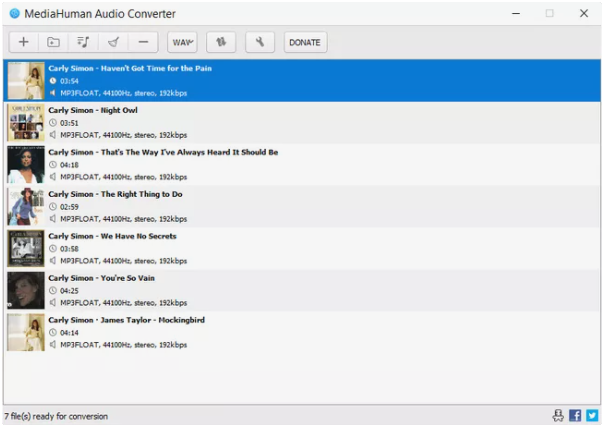Select That's The Way I've Always Heard It track
605x428 pixels.
[x=302, y=165]
